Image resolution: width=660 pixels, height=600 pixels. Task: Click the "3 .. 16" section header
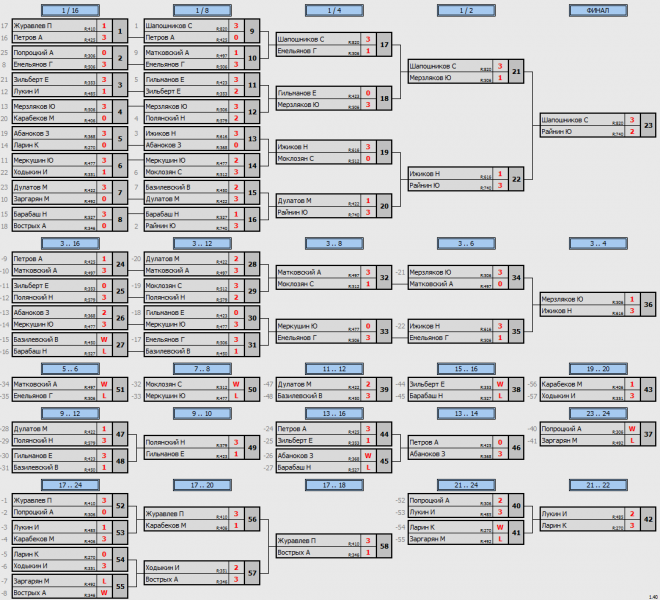click(x=70, y=243)
